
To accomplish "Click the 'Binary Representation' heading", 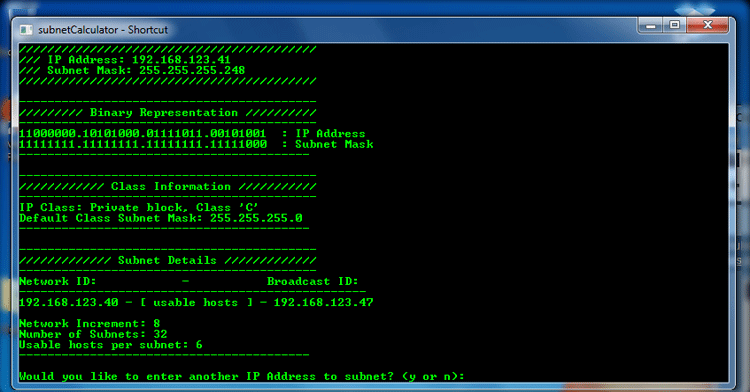I will tap(164, 112).
